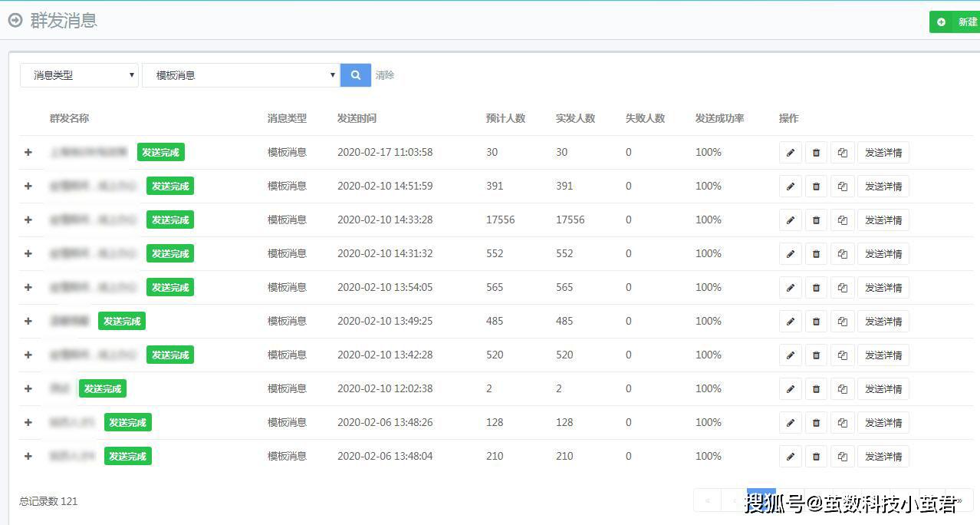Click the search magnifier icon
This screenshot has width=980, height=525.
click(x=355, y=74)
